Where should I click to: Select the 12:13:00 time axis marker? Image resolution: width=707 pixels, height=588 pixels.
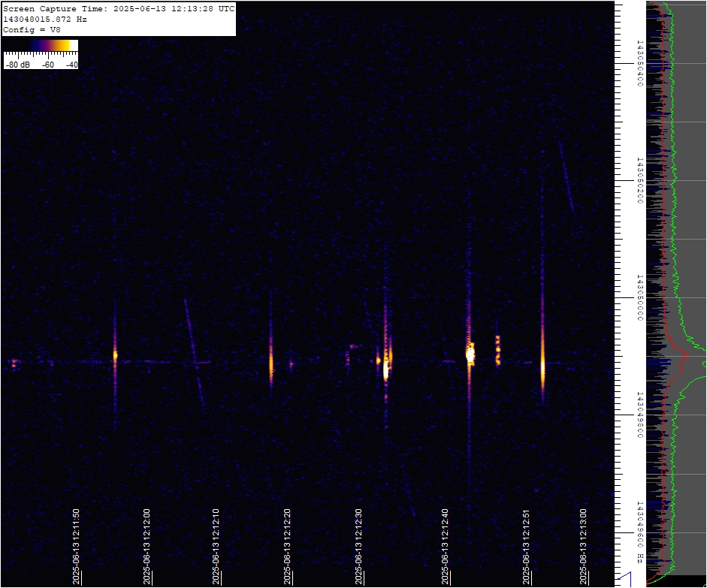click(584, 547)
